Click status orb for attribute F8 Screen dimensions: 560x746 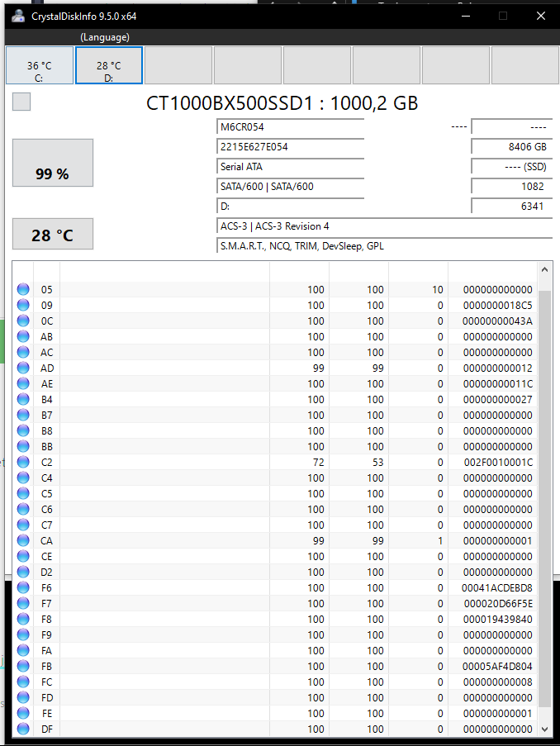[23, 619]
